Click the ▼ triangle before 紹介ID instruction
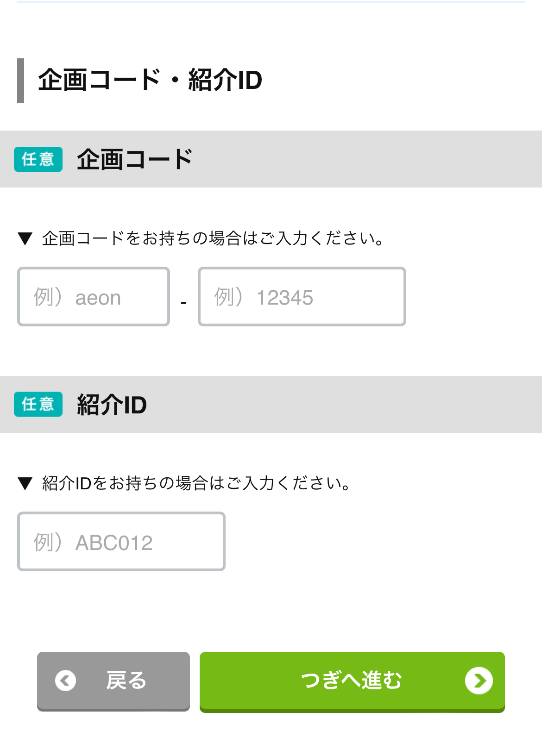 coord(25,484)
